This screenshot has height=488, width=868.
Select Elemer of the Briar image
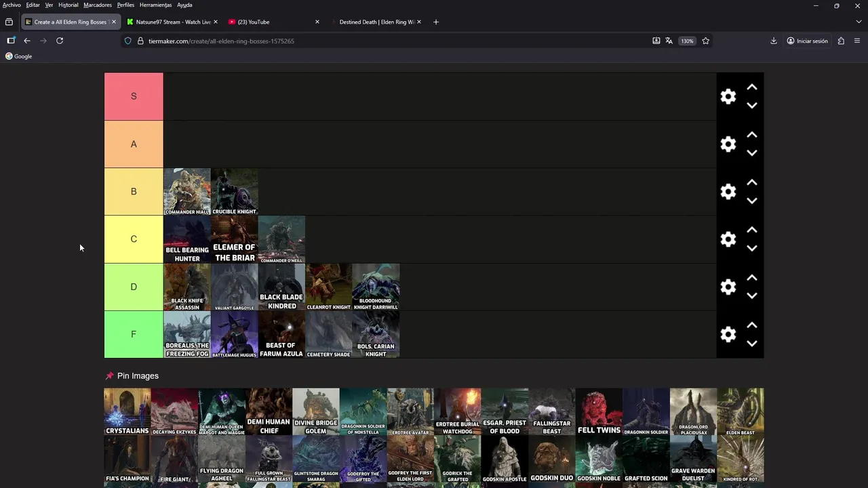234,239
